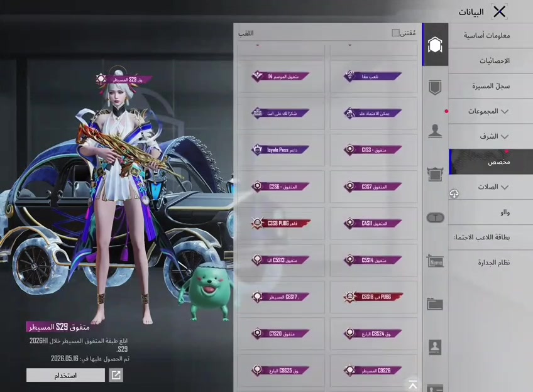Click the متفوق S29 المسيطر title name label

coord(60,327)
